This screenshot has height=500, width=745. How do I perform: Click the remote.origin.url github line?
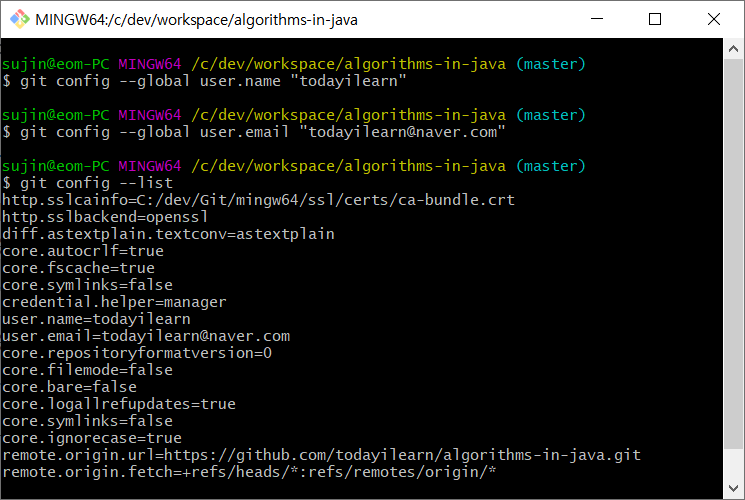click(x=322, y=455)
